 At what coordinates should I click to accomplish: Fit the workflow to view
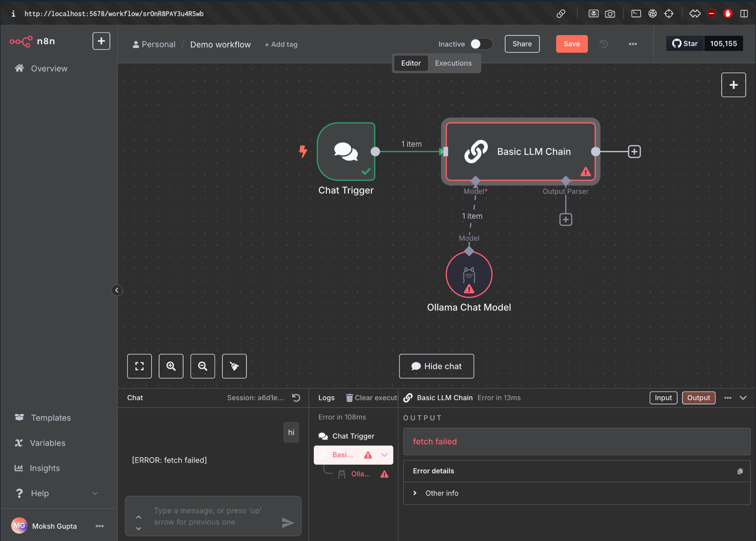139,366
